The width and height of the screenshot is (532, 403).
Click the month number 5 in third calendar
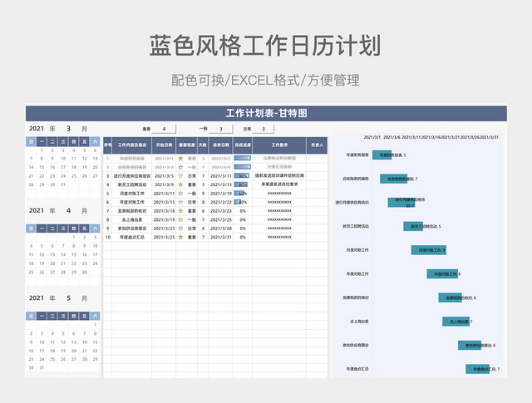[x=68, y=298]
